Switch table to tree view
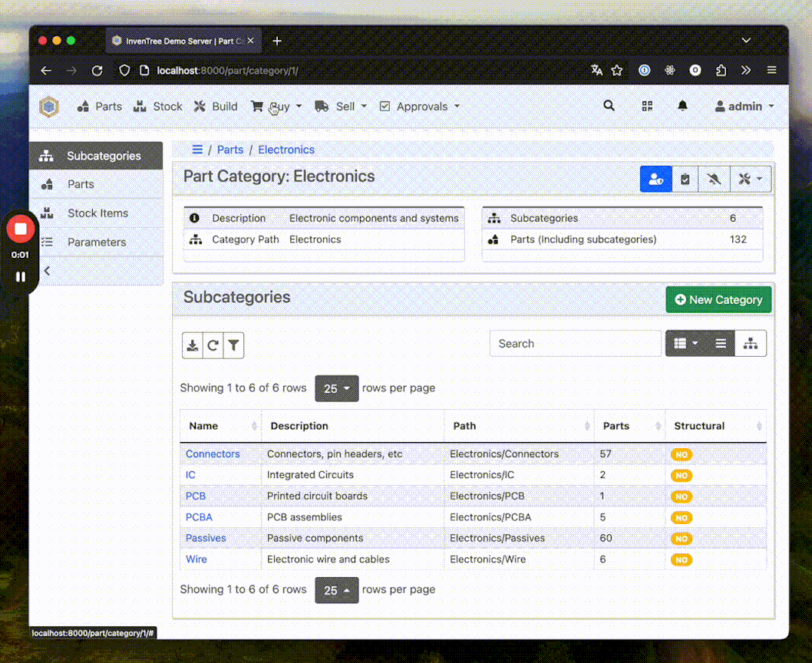The height and width of the screenshot is (663, 812). pyautogui.click(x=750, y=344)
